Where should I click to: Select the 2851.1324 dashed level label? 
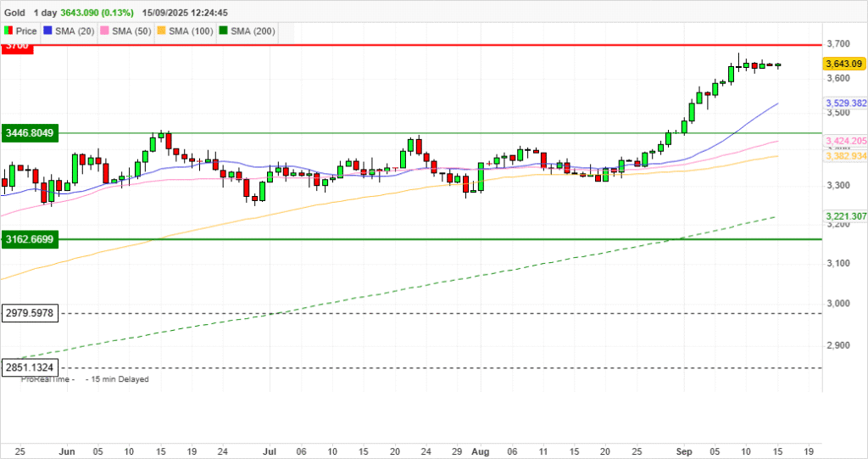point(31,368)
